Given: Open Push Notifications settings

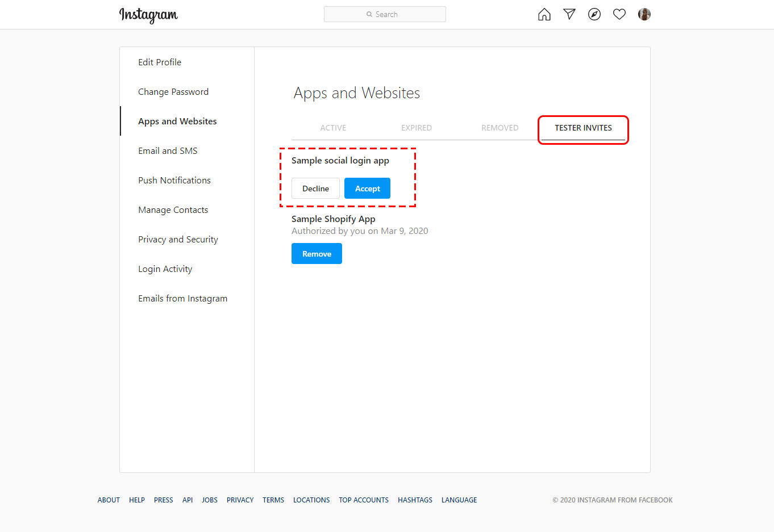Looking at the screenshot, I should pyautogui.click(x=174, y=180).
